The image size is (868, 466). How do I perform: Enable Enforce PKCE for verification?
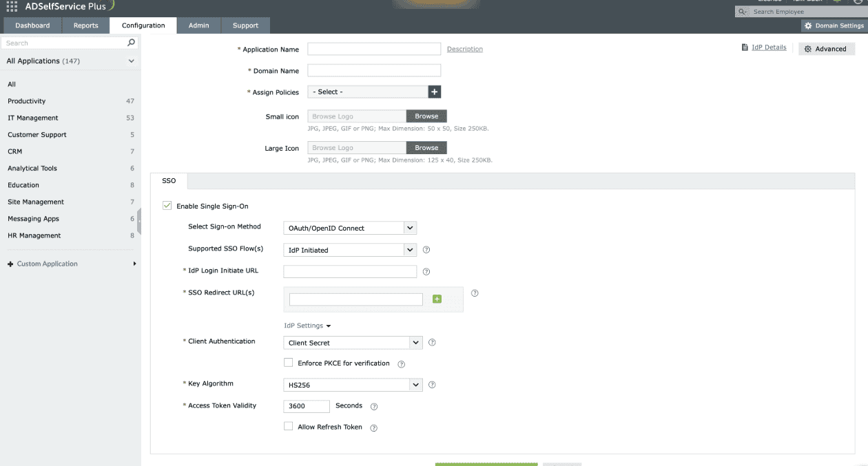coord(287,363)
